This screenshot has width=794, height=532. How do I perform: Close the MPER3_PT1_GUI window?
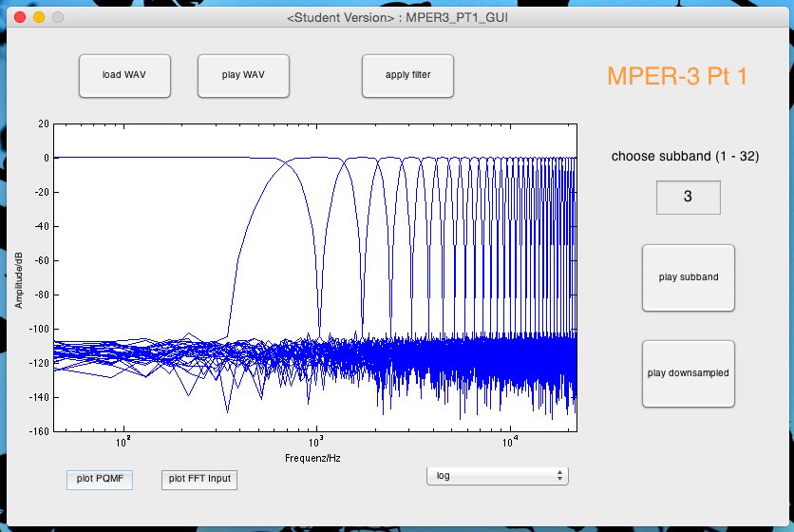click(20, 17)
